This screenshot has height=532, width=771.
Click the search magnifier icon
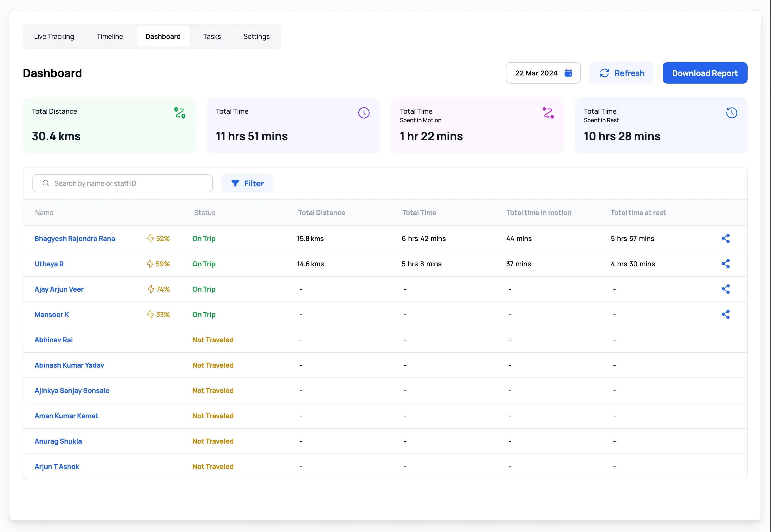tap(46, 183)
